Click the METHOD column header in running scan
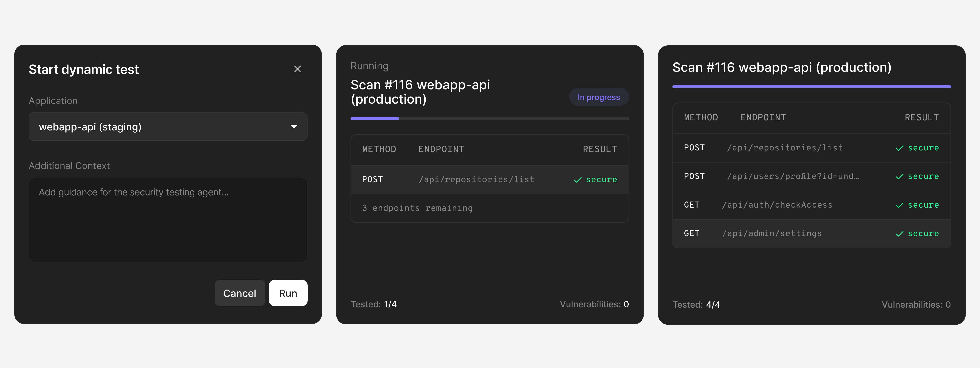This screenshot has width=980, height=368. [x=379, y=149]
